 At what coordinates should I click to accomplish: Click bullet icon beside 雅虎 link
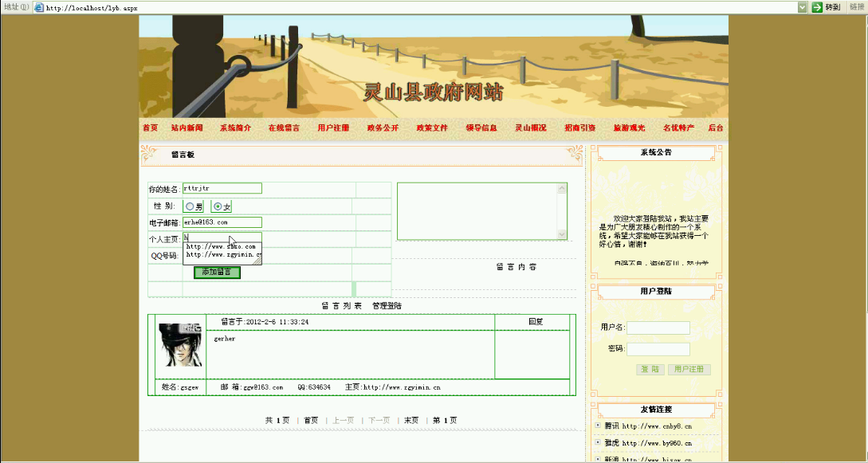pyautogui.click(x=598, y=442)
